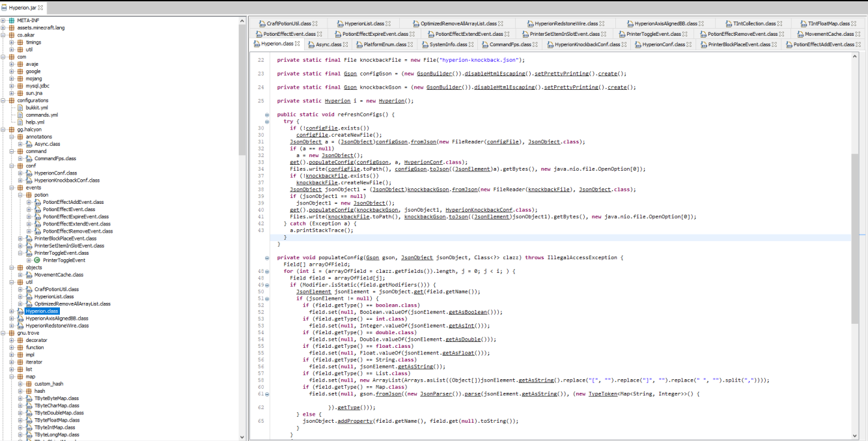Viewport: 868px width, 441px height.
Task: Open the CommandFps.class tab
Action: pyautogui.click(x=511, y=44)
